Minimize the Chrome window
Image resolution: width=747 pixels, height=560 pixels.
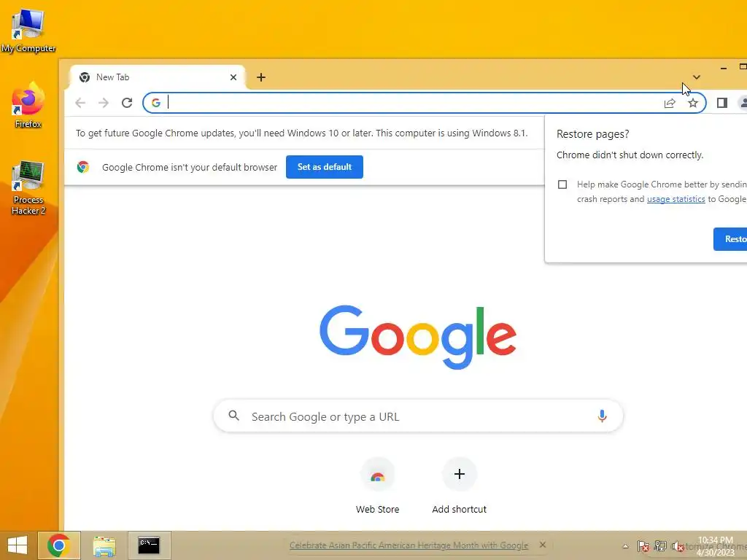pyautogui.click(x=724, y=68)
